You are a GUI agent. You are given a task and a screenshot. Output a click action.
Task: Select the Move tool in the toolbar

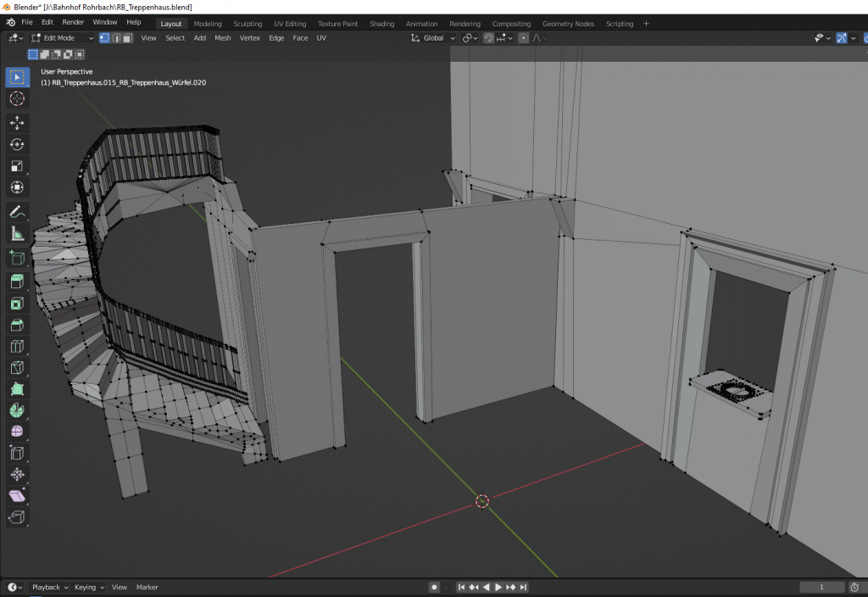17,121
